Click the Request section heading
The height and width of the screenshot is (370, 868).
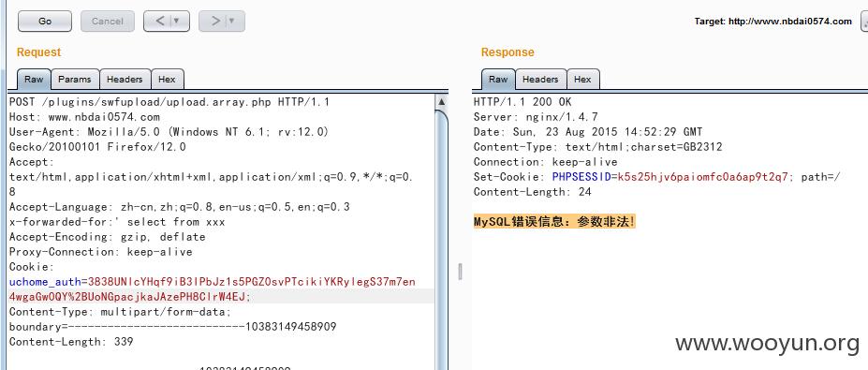click(38, 52)
